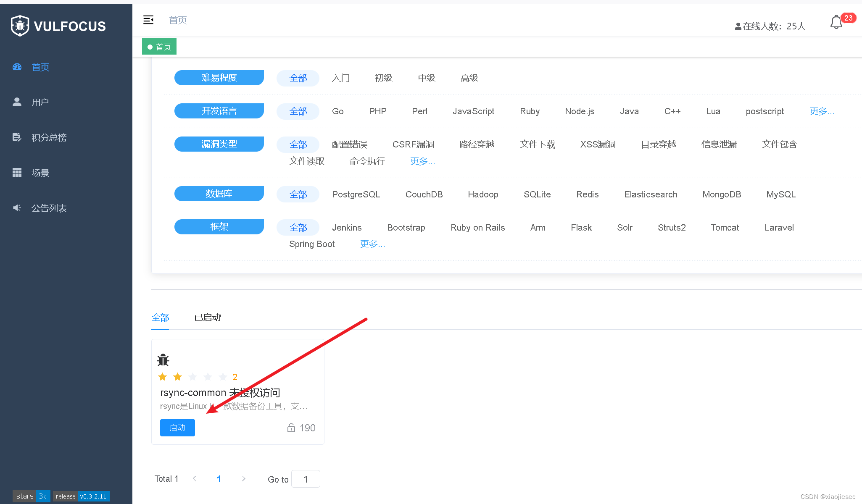Click the Go to page number input
Viewport: 862px width, 504px height.
click(x=306, y=479)
